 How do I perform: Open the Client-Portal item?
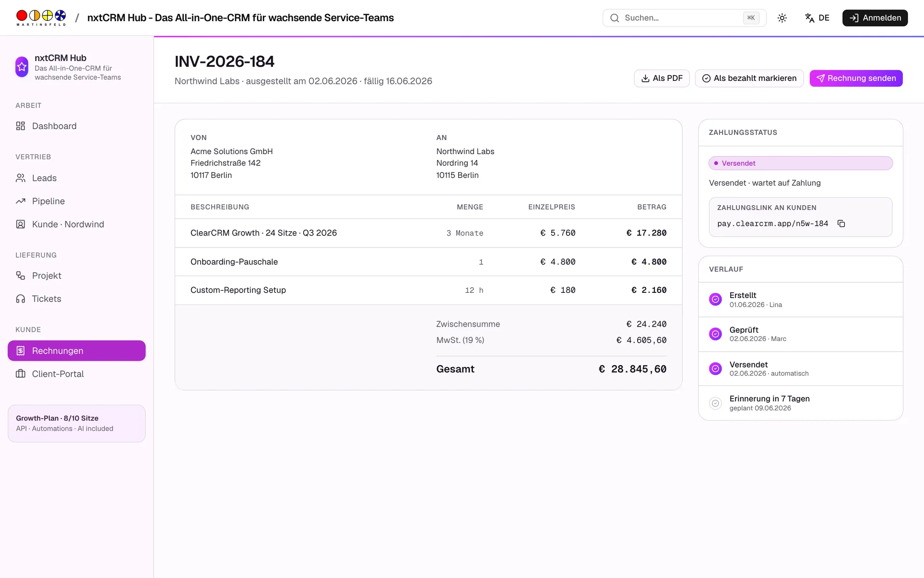click(x=77, y=374)
